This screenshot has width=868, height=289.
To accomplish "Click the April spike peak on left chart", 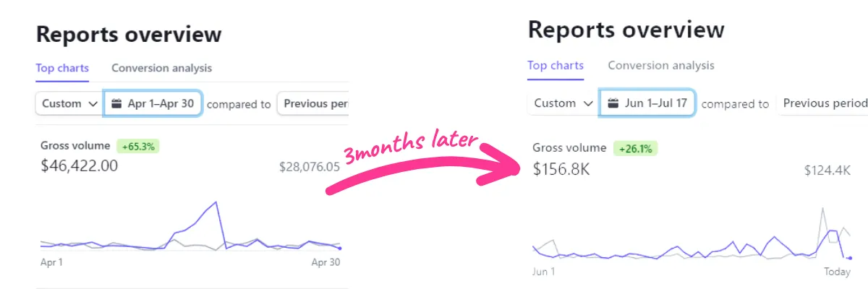I will (216, 203).
